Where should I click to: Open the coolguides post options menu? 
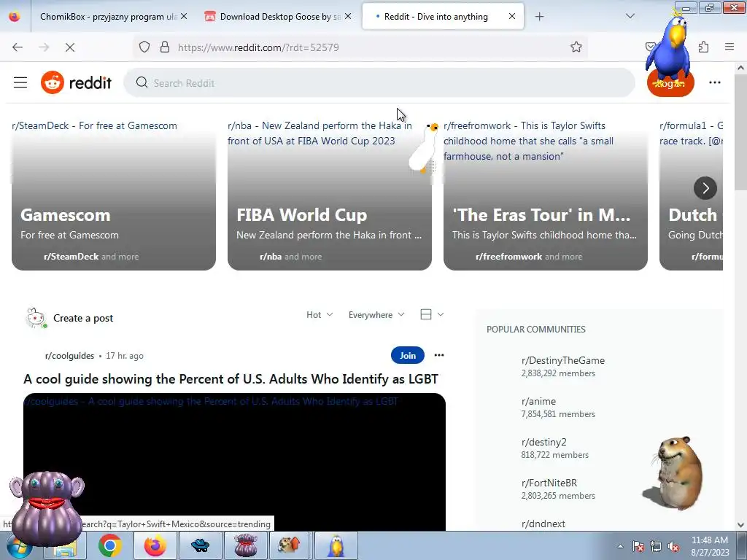tap(438, 355)
